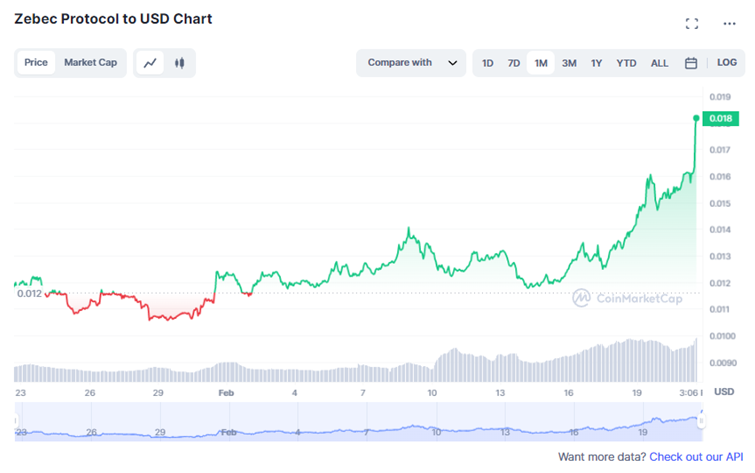
Task: Expand the Compare with dropdown
Action: tap(411, 63)
